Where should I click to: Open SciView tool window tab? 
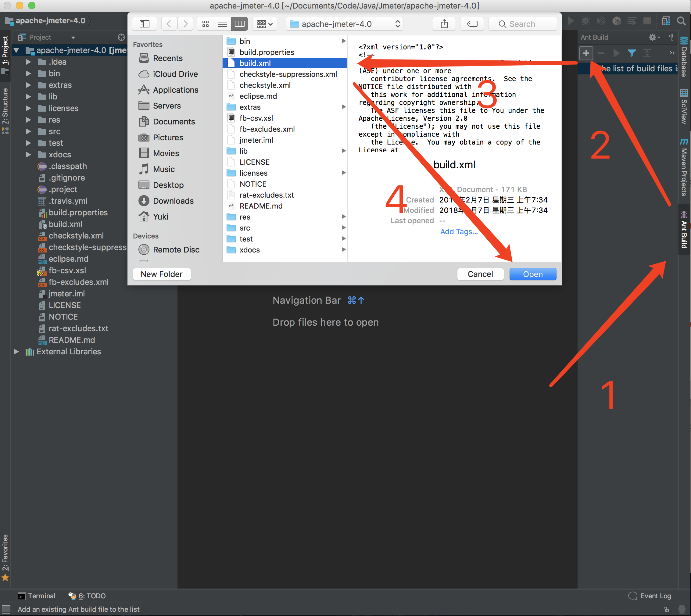(x=684, y=107)
